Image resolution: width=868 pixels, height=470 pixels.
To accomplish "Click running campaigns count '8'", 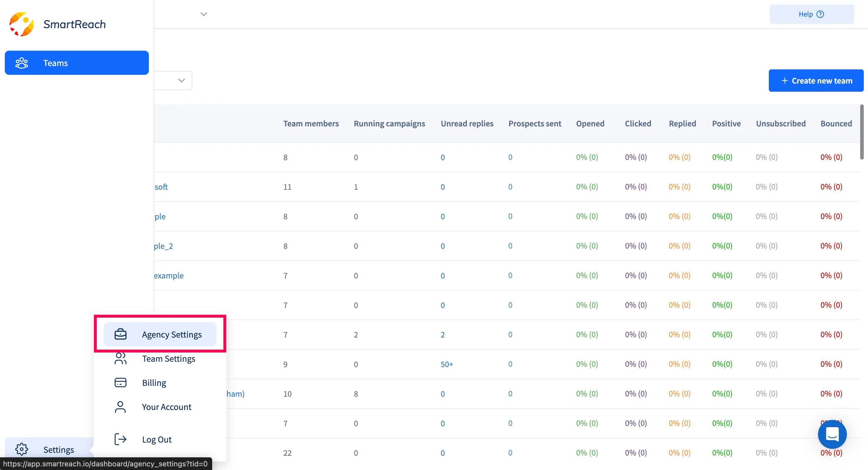I will click(356, 394).
